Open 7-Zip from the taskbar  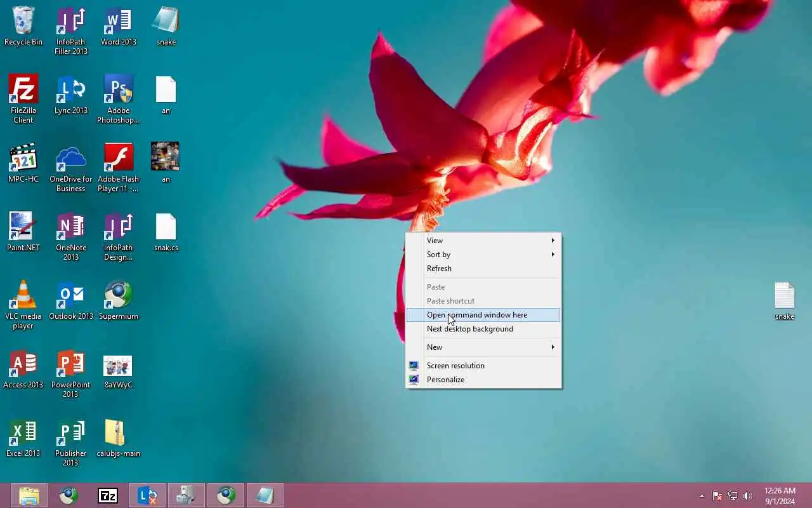[x=108, y=495]
